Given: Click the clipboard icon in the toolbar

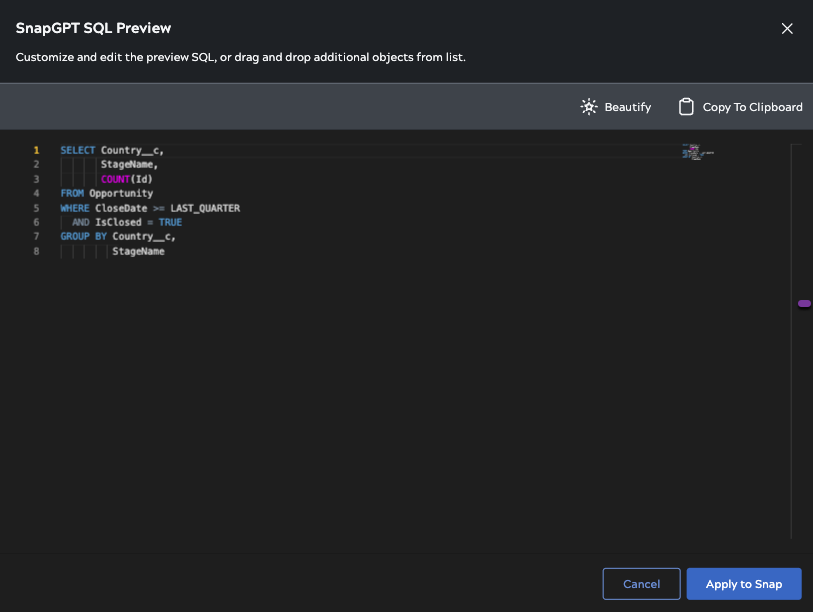Looking at the screenshot, I should click(x=686, y=107).
